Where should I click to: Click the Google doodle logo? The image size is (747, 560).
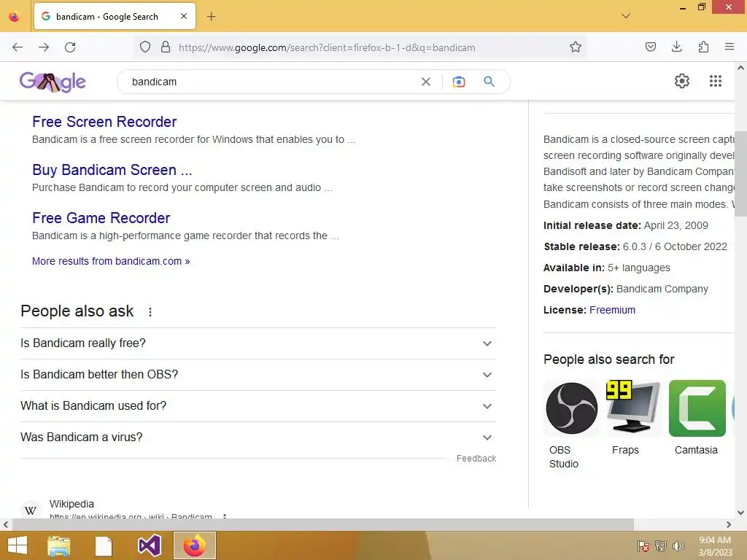(x=53, y=82)
